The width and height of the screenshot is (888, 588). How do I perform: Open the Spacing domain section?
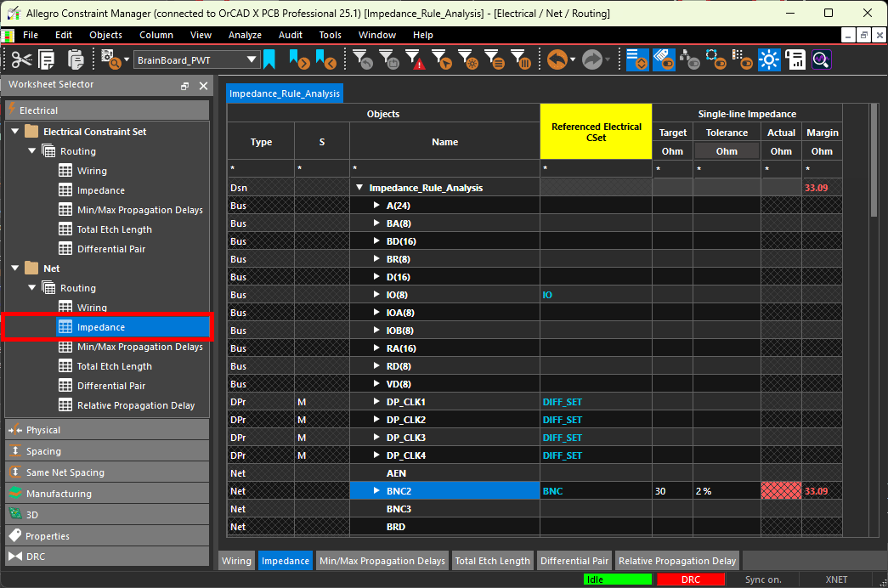click(x=43, y=451)
